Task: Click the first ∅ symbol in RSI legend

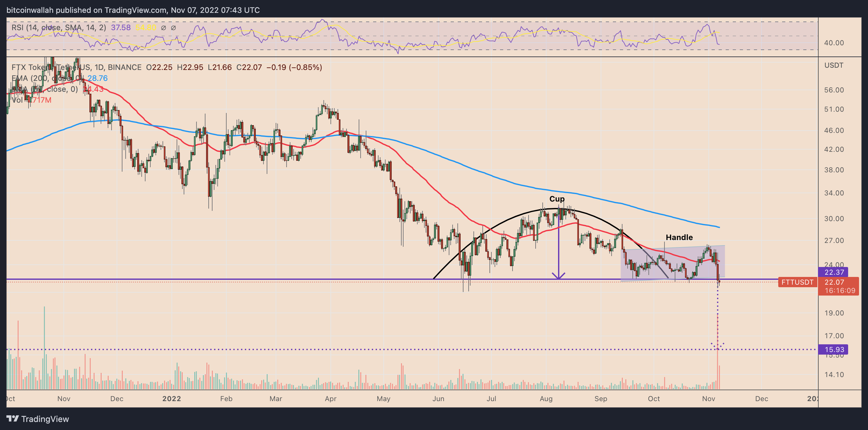Action: [163, 28]
